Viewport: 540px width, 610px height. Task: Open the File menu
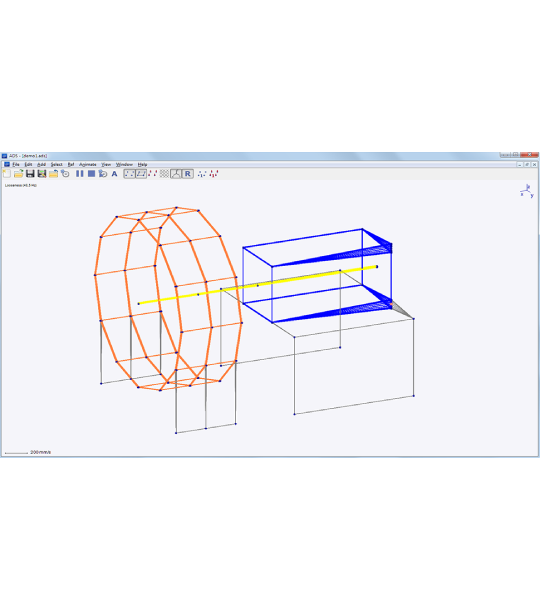(16, 165)
